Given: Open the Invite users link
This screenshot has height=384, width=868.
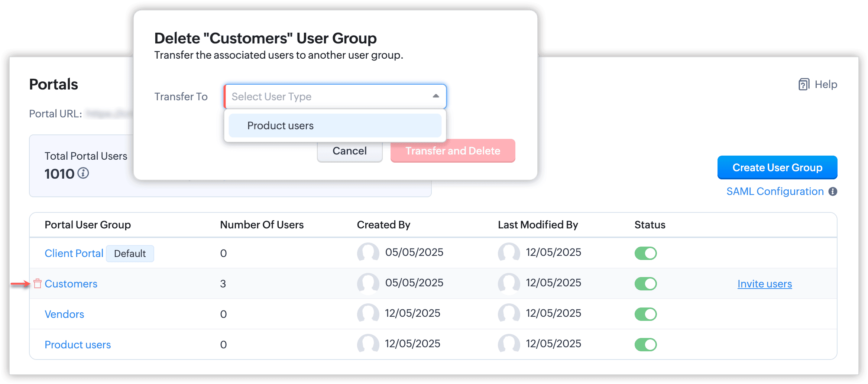Looking at the screenshot, I should coord(764,284).
